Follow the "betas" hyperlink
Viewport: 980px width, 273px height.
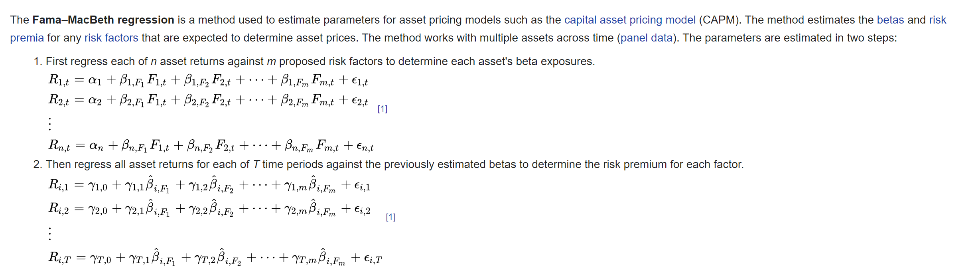[890, 20]
